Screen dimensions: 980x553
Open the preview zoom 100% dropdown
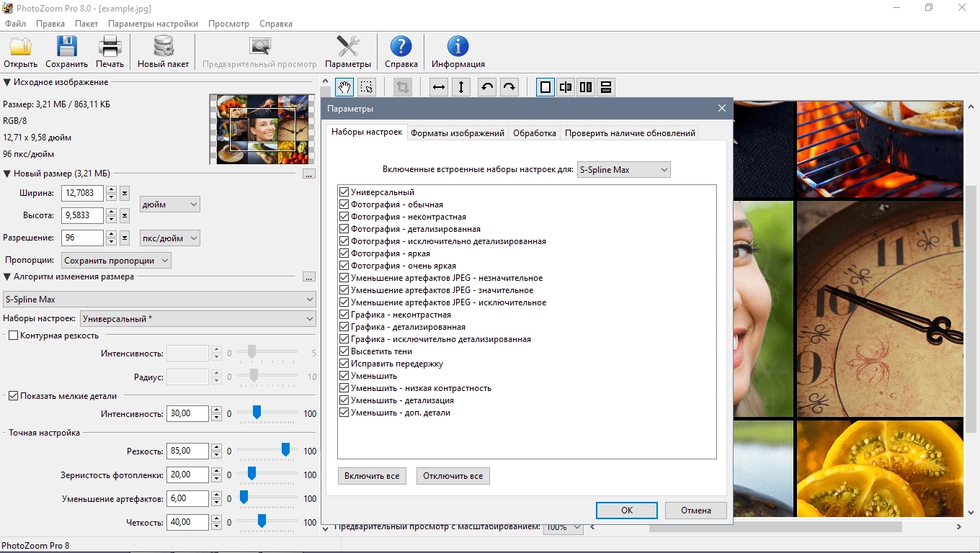tap(563, 527)
